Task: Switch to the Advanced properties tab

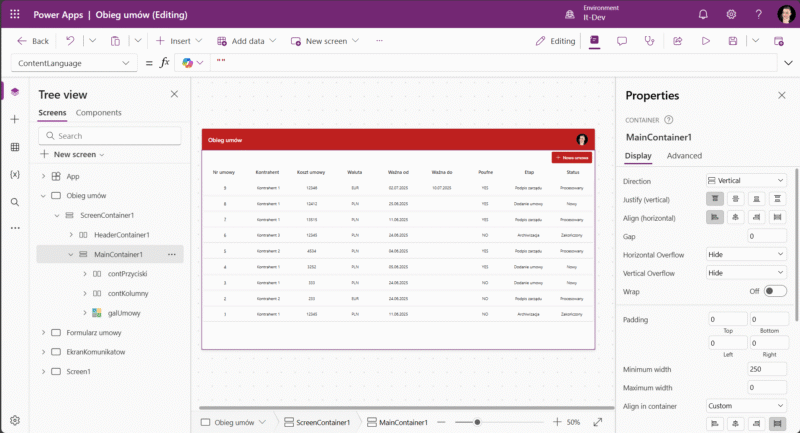Action: (x=685, y=156)
